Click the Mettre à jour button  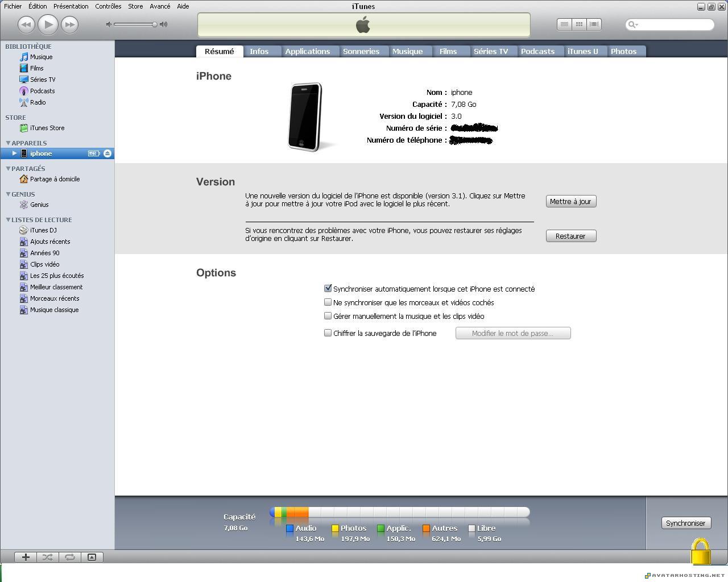tap(570, 201)
